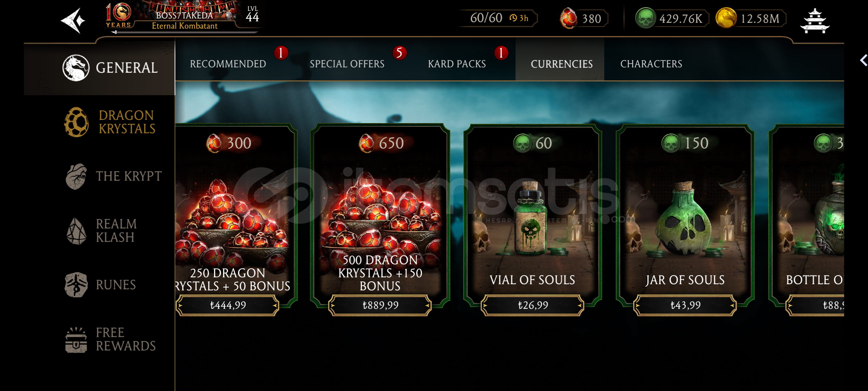The width and height of the screenshot is (868, 391).
Task: Buy Jar of Souls for ₺43,99
Action: tap(685, 306)
